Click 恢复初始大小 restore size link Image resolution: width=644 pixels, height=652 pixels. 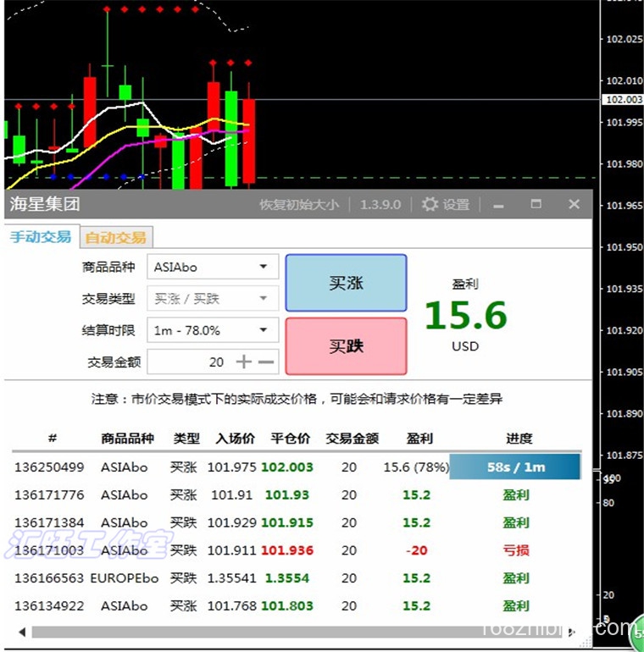[299, 205]
